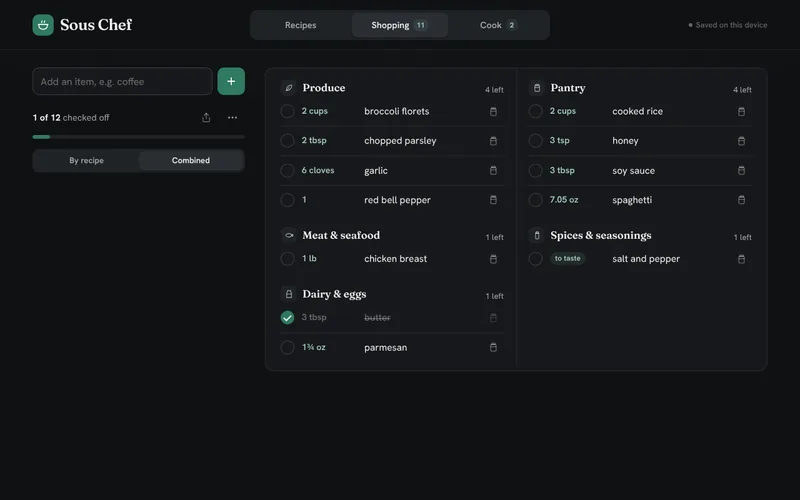Click the 'Saved on this device' status
The width and height of the screenshot is (800, 500).
coord(728,25)
